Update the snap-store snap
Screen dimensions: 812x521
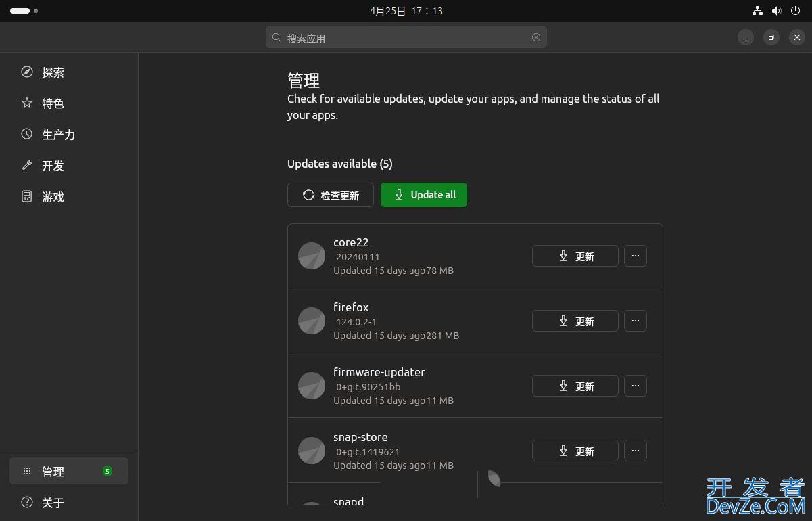click(575, 451)
